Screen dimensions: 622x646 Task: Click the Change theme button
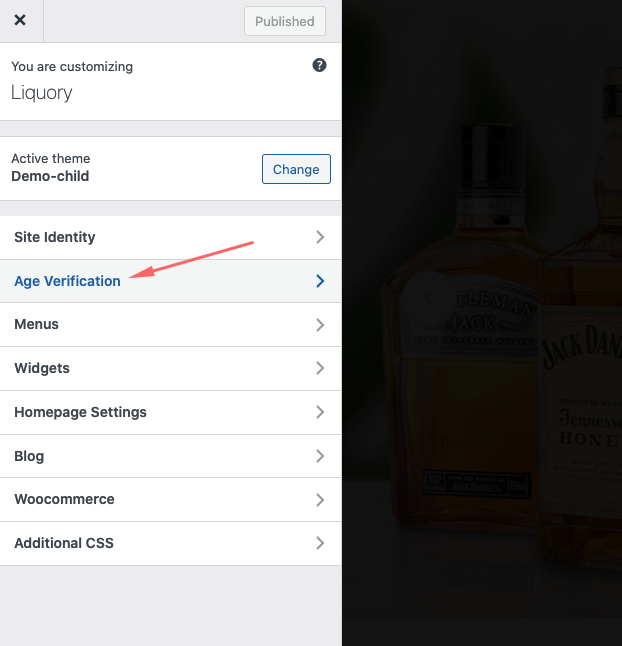pos(296,169)
